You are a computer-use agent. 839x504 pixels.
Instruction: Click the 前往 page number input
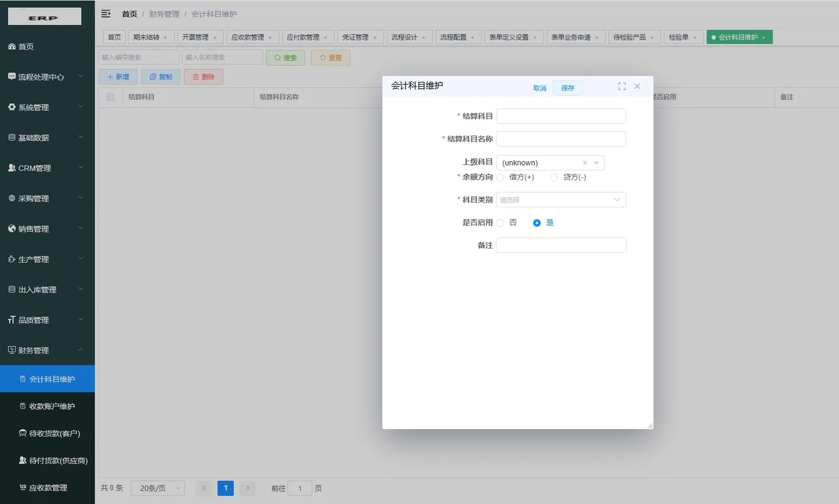coord(300,488)
